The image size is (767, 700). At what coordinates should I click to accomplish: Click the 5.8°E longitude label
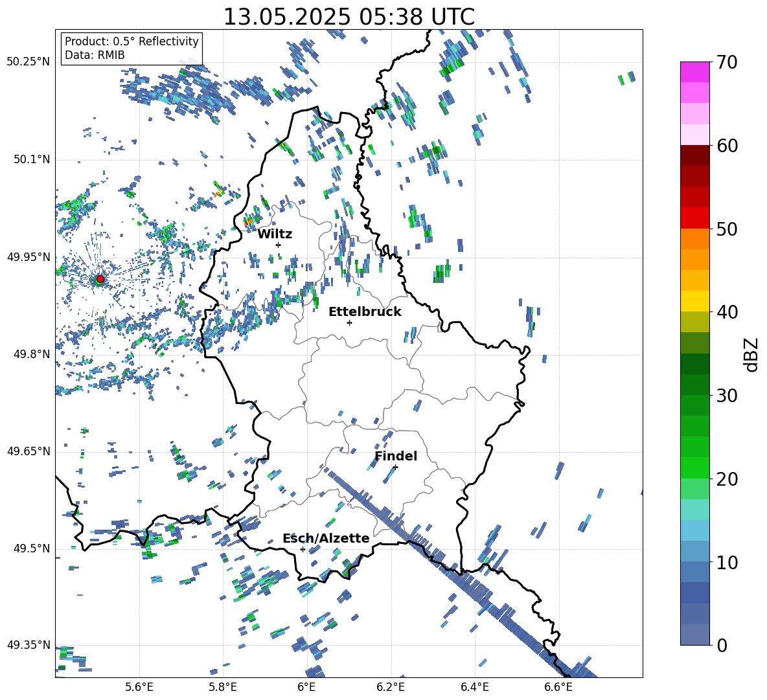223,687
